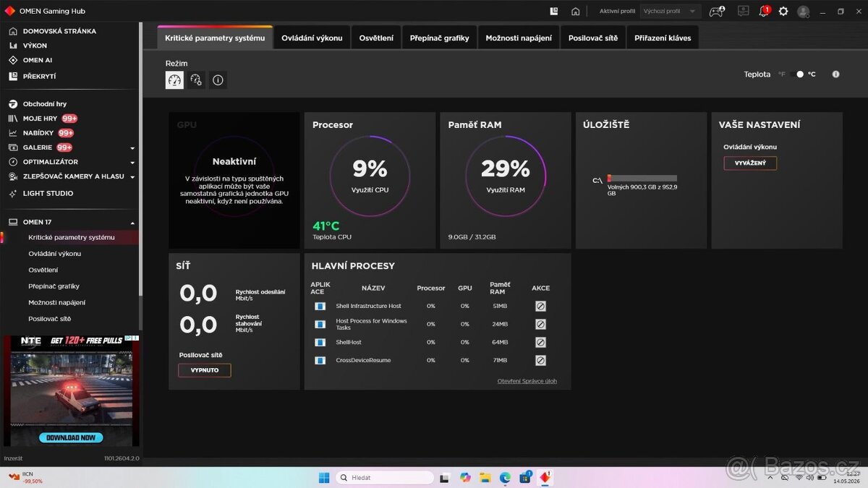The height and width of the screenshot is (488, 868).
Task: Click the CrossDeviceResume app icon
Action: [x=320, y=361]
